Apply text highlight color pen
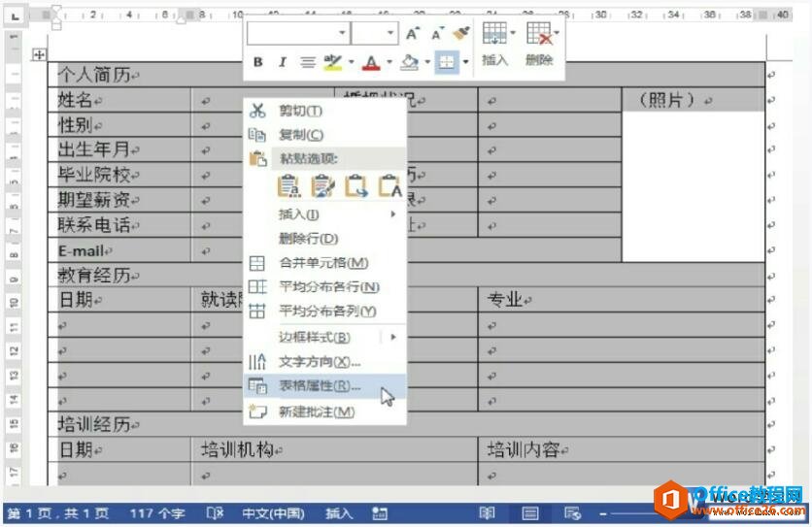 [332, 62]
